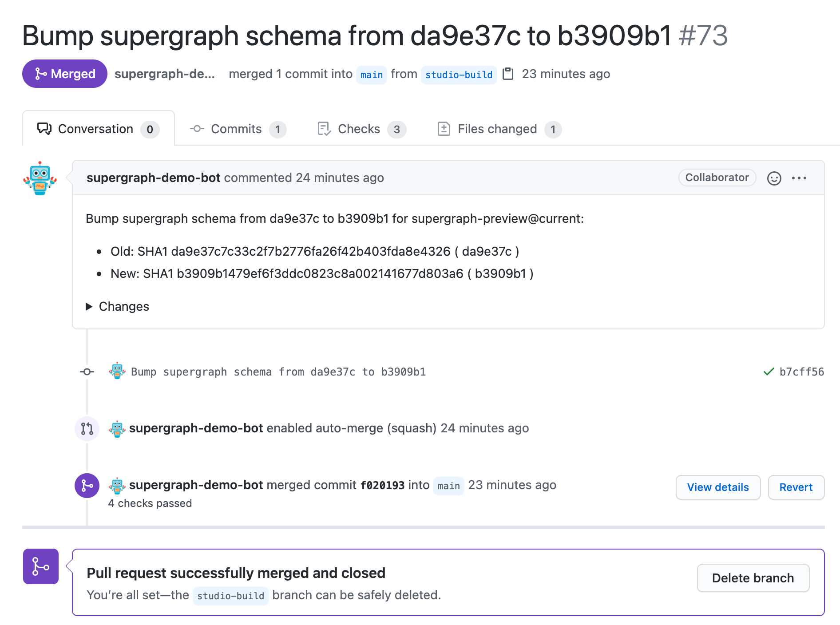Click the green check status beside b7cff56
This screenshot has width=840, height=625.
click(769, 372)
